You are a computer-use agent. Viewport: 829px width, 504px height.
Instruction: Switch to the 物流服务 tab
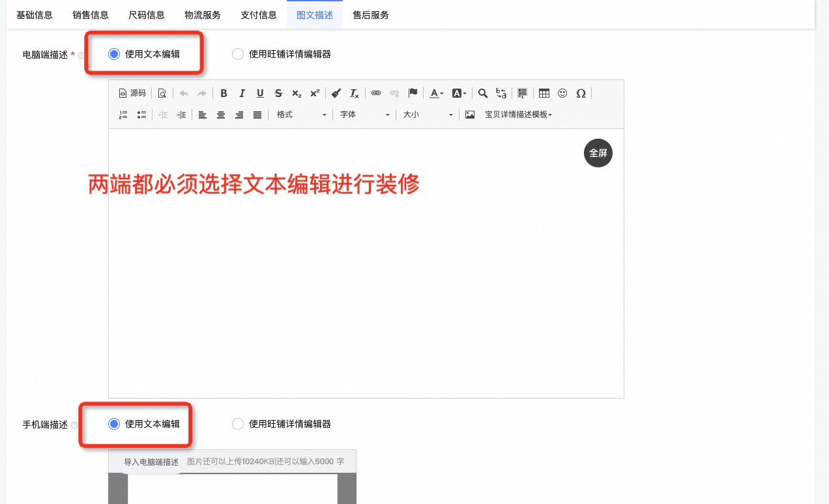(203, 15)
